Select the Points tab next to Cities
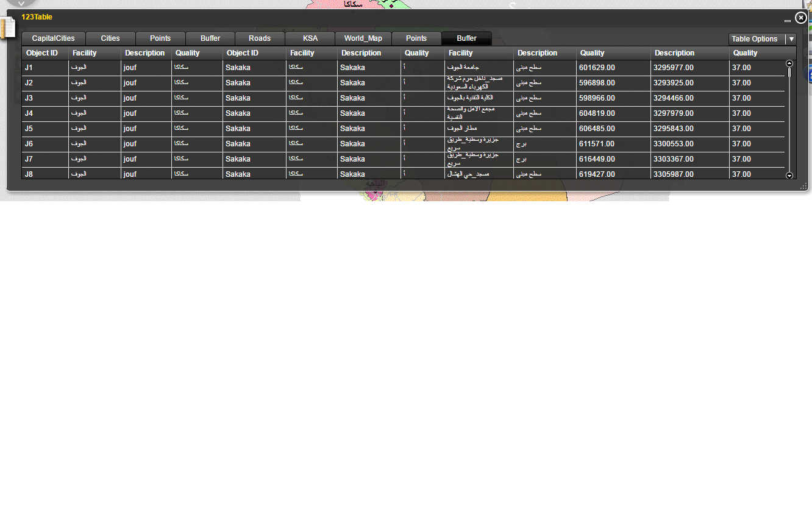This screenshot has height=517, width=812. 160,38
